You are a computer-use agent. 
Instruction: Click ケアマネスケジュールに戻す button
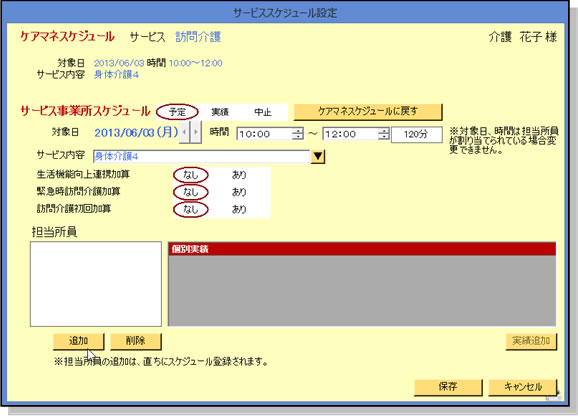tap(368, 112)
